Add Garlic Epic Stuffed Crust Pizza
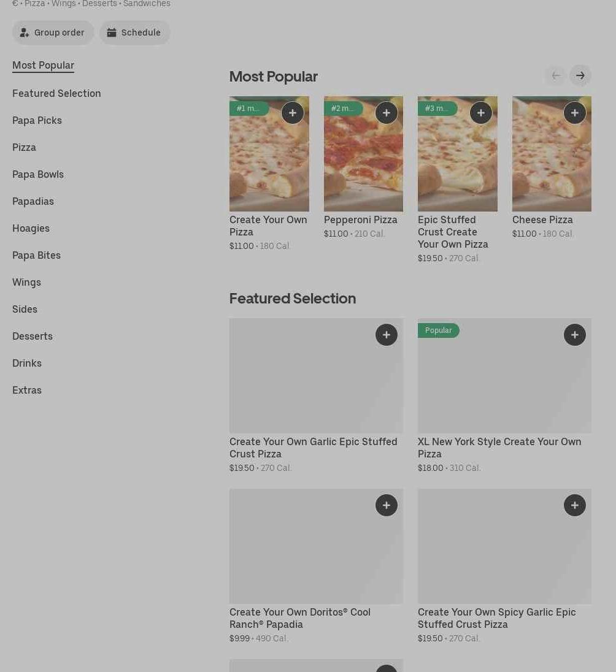Screen dimensions: 616x672 387,335
